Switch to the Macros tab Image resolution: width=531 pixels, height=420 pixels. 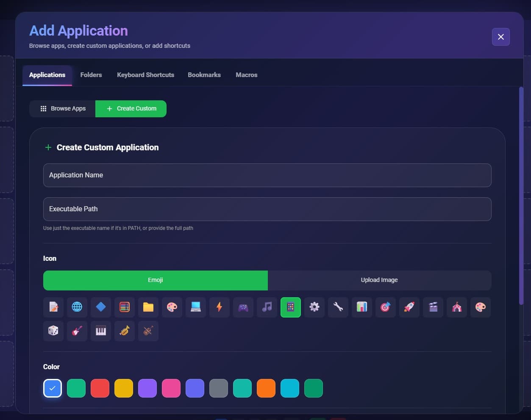point(246,75)
